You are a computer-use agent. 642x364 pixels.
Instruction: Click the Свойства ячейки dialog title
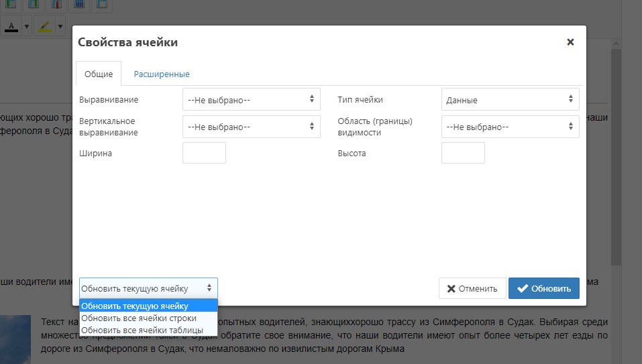pos(127,42)
